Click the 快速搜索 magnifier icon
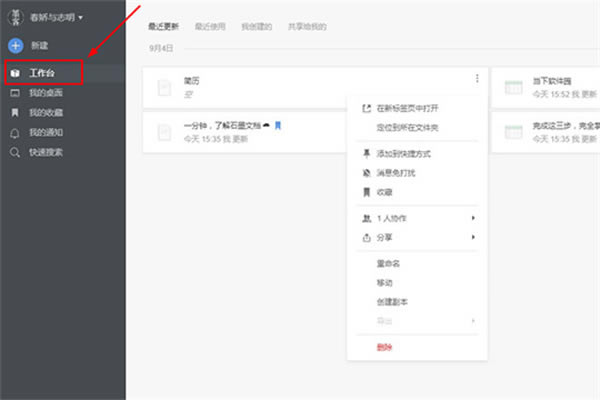The height and width of the screenshot is (400, 600). point(15,152)
